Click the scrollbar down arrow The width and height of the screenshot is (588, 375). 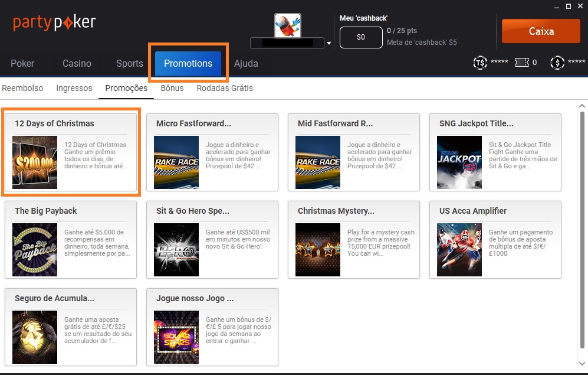(x=582, y=363)
